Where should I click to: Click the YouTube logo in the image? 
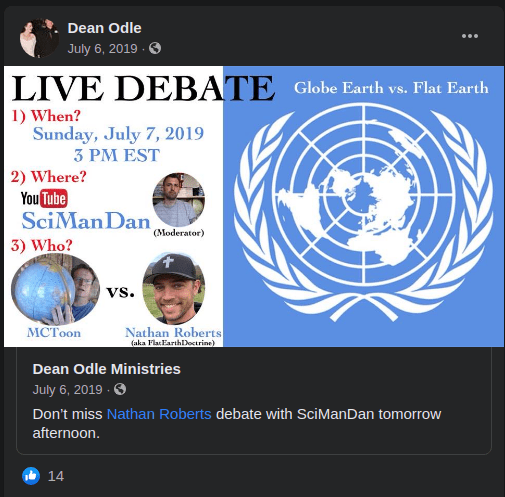[x=44, y=198]
